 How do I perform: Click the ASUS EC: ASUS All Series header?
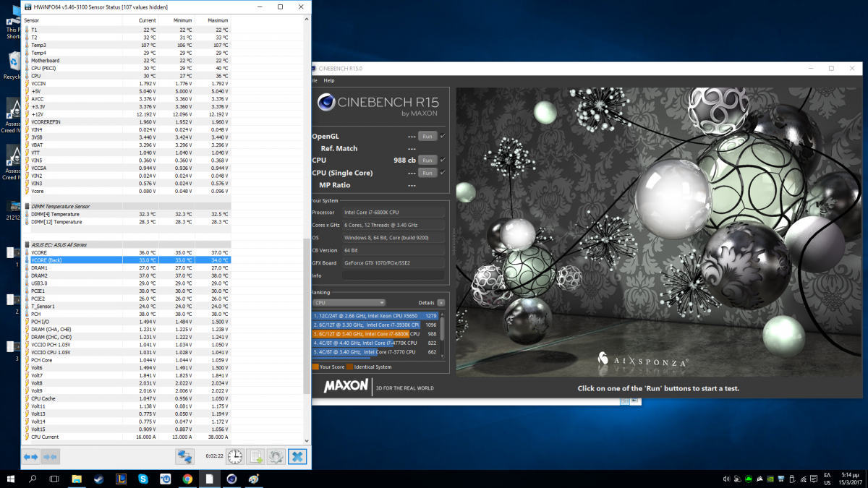[x=127, y=244]
